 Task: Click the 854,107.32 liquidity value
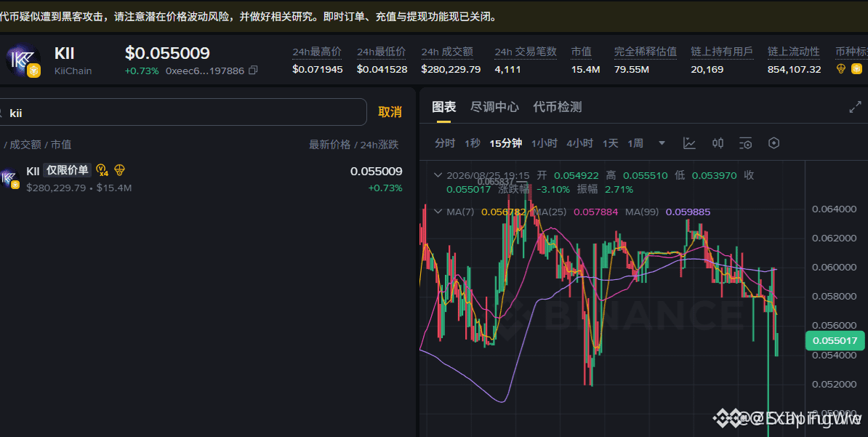(794, 69)
